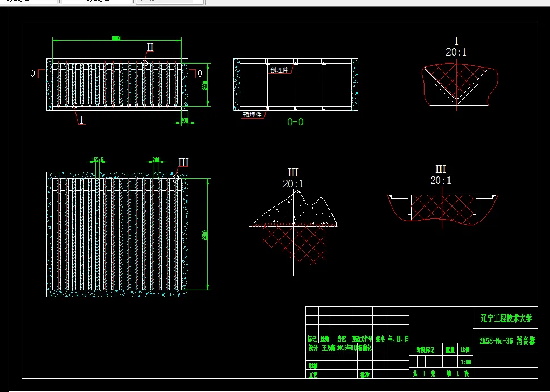This screenshot has width=550, height=392.
Task: Click the lower 预埋件 leader label
Action: point(253,115)
